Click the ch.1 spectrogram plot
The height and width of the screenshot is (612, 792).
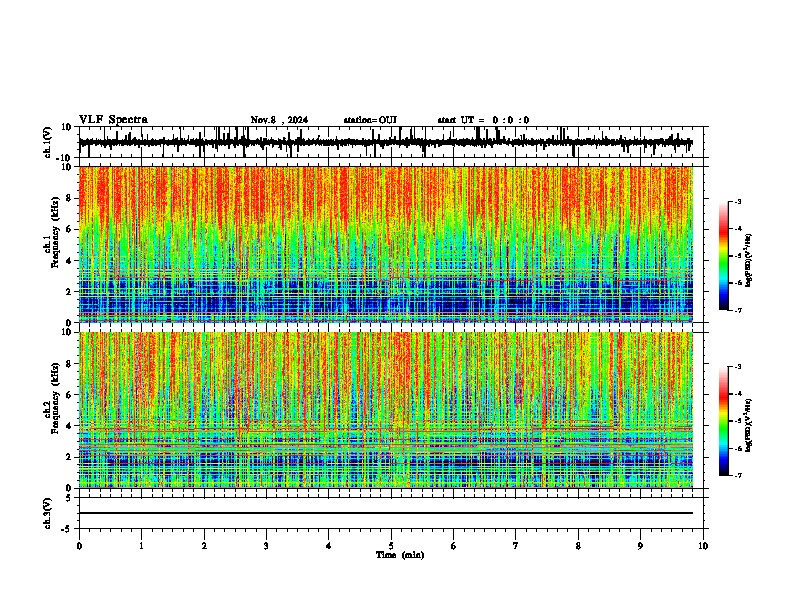pyautogui.click(x=385, y=244)
